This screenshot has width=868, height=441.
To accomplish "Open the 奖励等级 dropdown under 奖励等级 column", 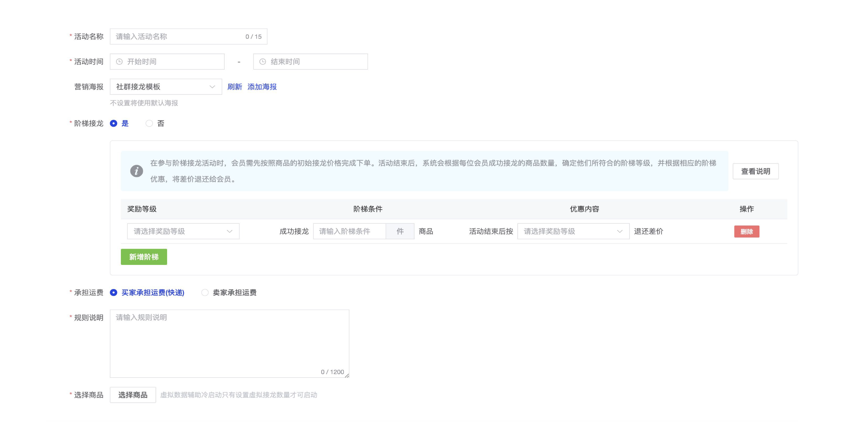I will coord(183,231).
